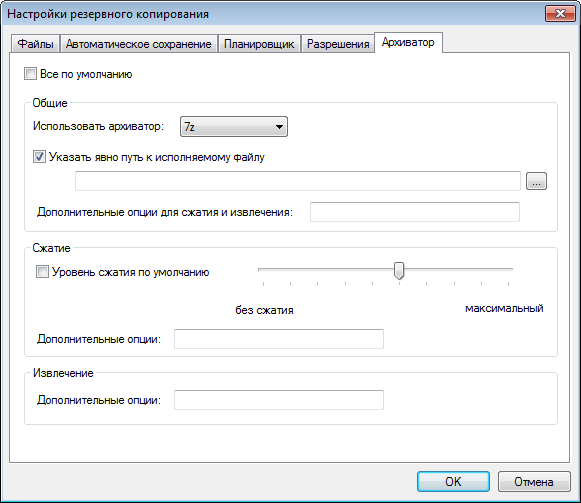Focus additional options field under "Извлечение"
The width and height of the screenshot is (581, 503).
point(279,400)
